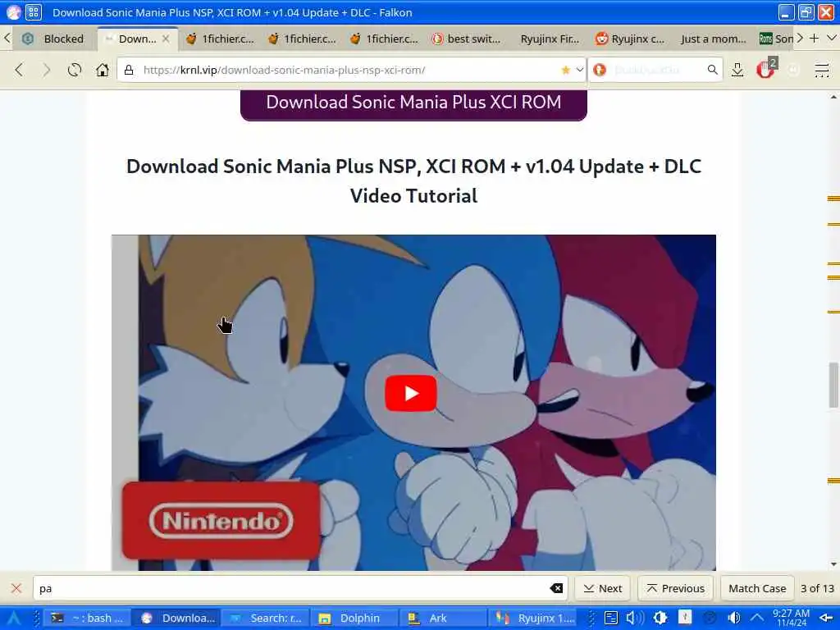Go to Previous search match
The height and width of the screenshot is (630, 840).
[676, 588]
